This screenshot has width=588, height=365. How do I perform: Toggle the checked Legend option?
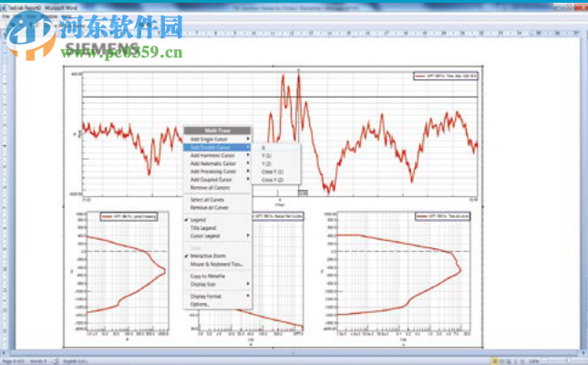217,220
